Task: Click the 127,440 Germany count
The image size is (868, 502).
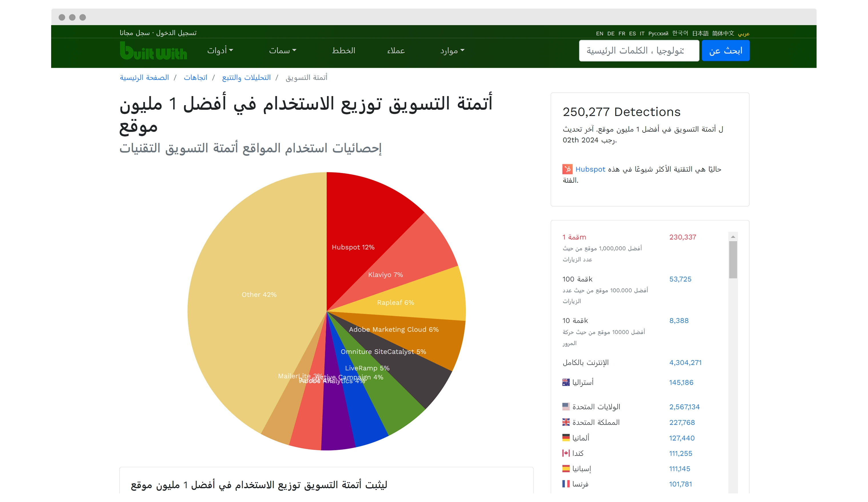Action: [682, 438]
